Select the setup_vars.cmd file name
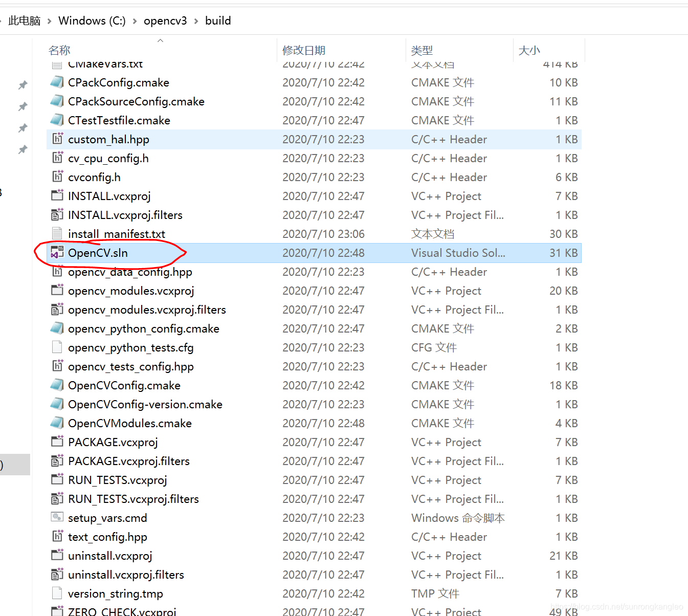Image resolution: width=688 pixels, height=616 pixels. (107, 518)
